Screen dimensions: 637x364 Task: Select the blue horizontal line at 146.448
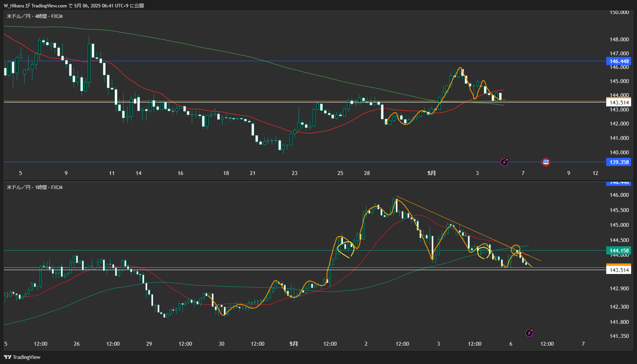(304, 61)
